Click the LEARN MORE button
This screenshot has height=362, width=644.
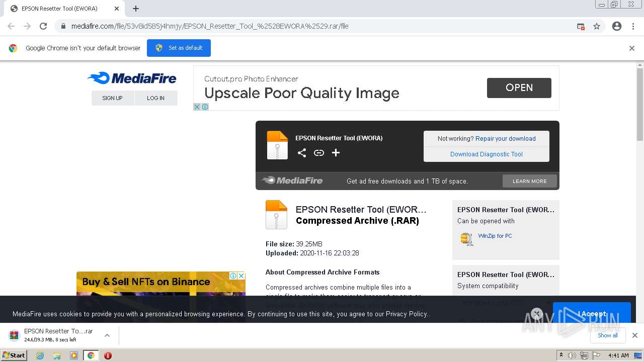[530, 181]
